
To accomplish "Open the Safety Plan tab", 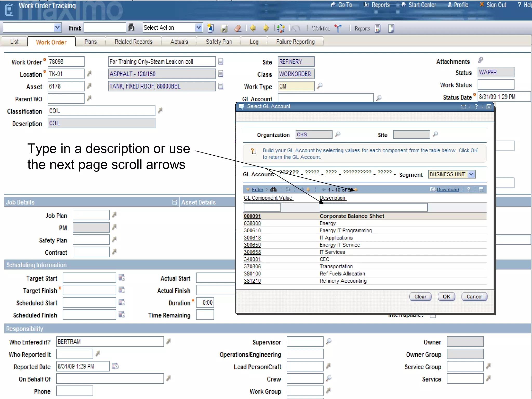I will [x=218, y=42].
